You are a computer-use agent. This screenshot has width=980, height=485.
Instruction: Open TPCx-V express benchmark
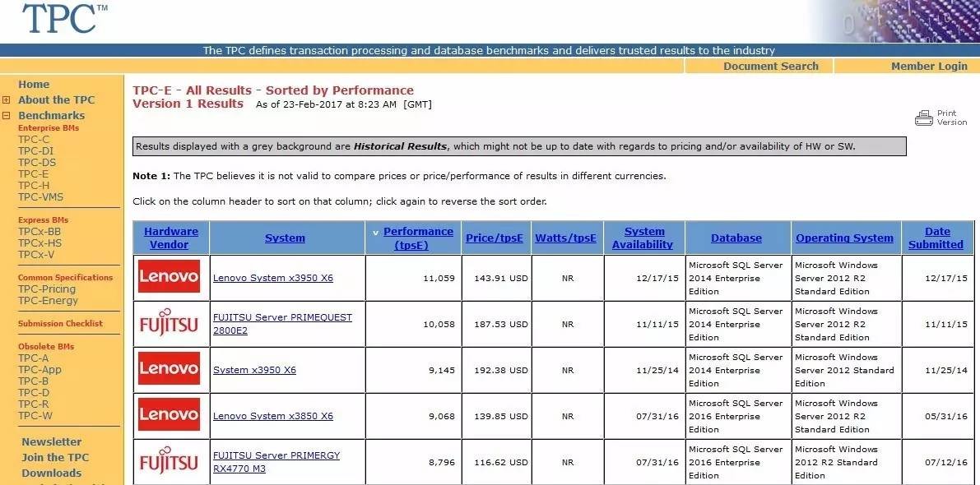pyautogui.click(x=35, y=255)
